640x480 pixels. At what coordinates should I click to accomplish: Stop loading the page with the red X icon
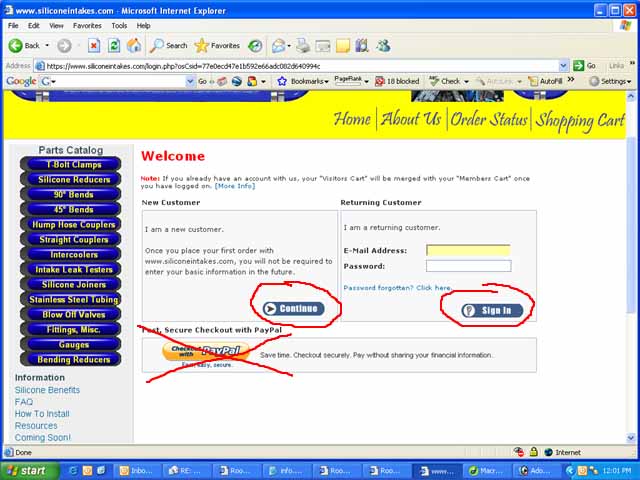(x=94, y=45)
